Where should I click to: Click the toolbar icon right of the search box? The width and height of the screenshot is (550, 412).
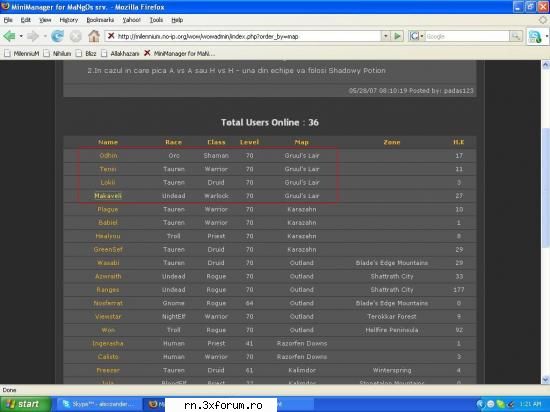tap(535, 36)
